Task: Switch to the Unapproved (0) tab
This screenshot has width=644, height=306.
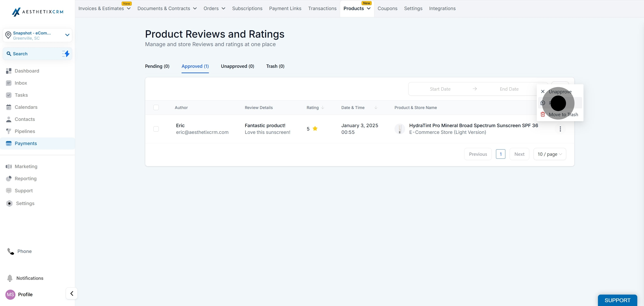Action: tap(237, 66)
